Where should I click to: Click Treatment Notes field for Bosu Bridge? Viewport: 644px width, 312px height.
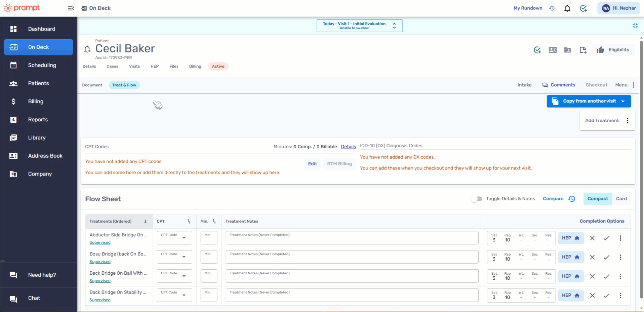click(x=352, y=257)
